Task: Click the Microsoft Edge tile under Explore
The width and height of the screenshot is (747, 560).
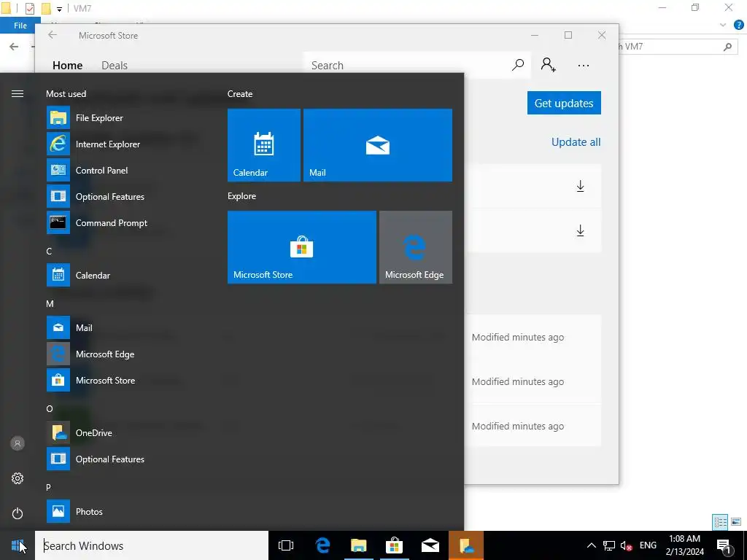Action: point(415,247)
